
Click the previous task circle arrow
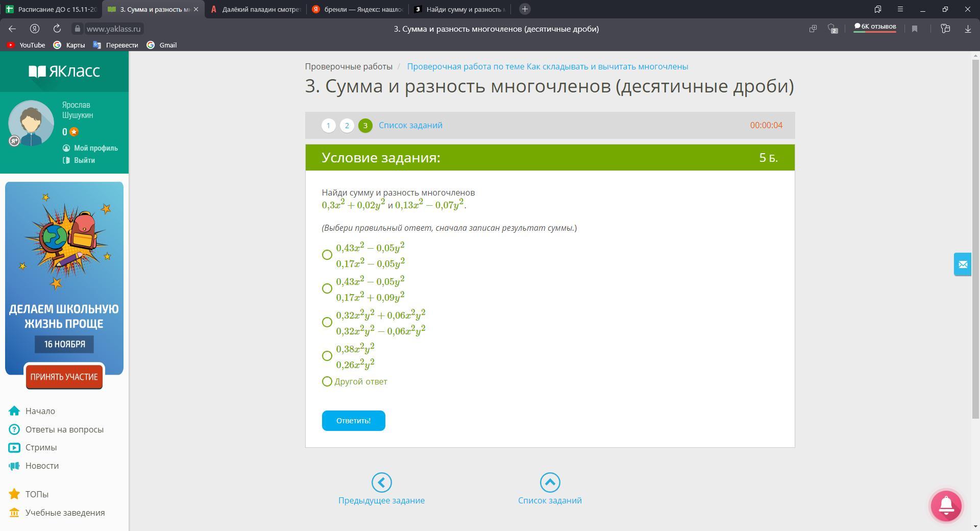381,482
